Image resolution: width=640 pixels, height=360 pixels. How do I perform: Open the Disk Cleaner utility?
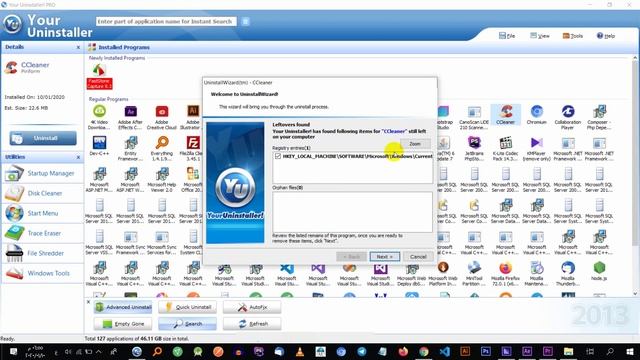pyautogui.click(x=42, y=193)
